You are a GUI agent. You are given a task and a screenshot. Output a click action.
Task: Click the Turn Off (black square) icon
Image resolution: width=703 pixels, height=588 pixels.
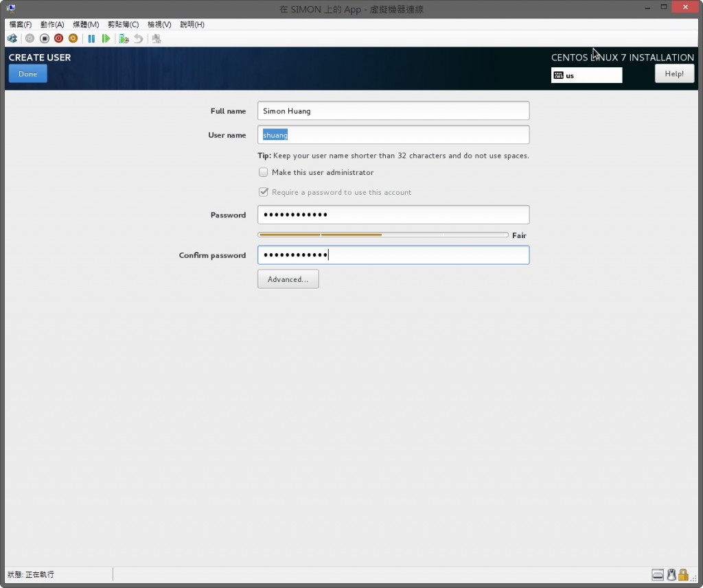45,38
